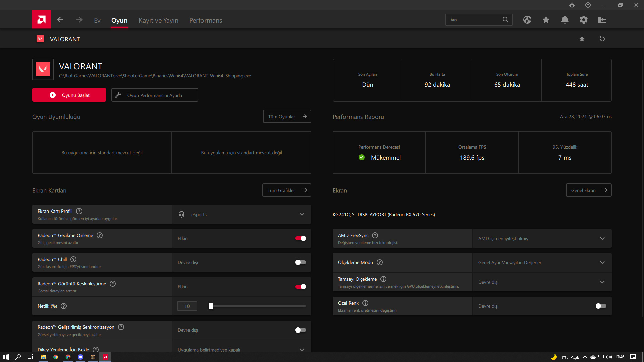Image resolution: width=644 pixels, height=362 pixels.
Task: Turn on Özel Renk toggle
Action: [601, 306]
